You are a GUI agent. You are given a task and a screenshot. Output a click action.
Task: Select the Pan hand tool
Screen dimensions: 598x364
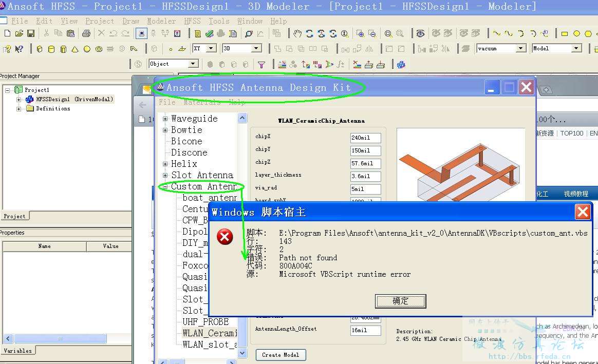pyautogui.click(x=297, y=33)
